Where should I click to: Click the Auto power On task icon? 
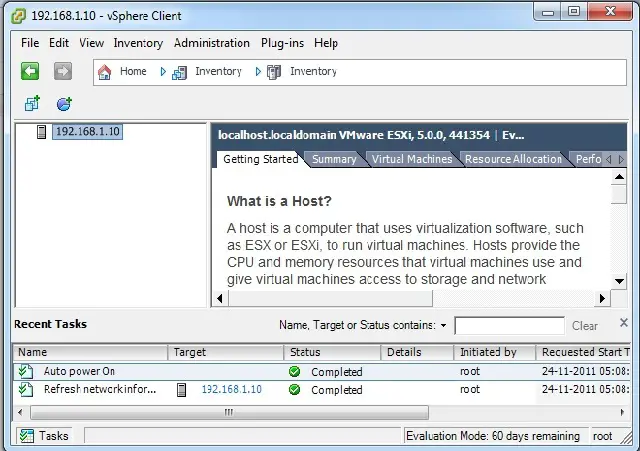(26, 371)
